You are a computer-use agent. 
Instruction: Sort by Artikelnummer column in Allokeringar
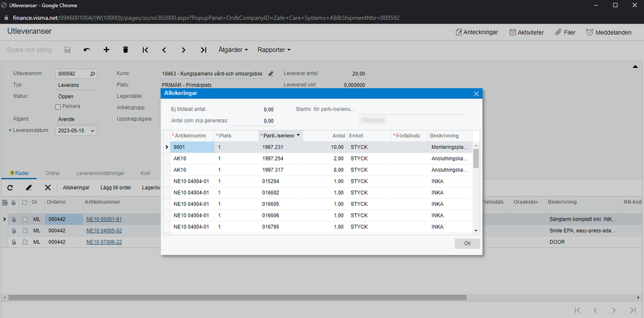tap(192, 135)
